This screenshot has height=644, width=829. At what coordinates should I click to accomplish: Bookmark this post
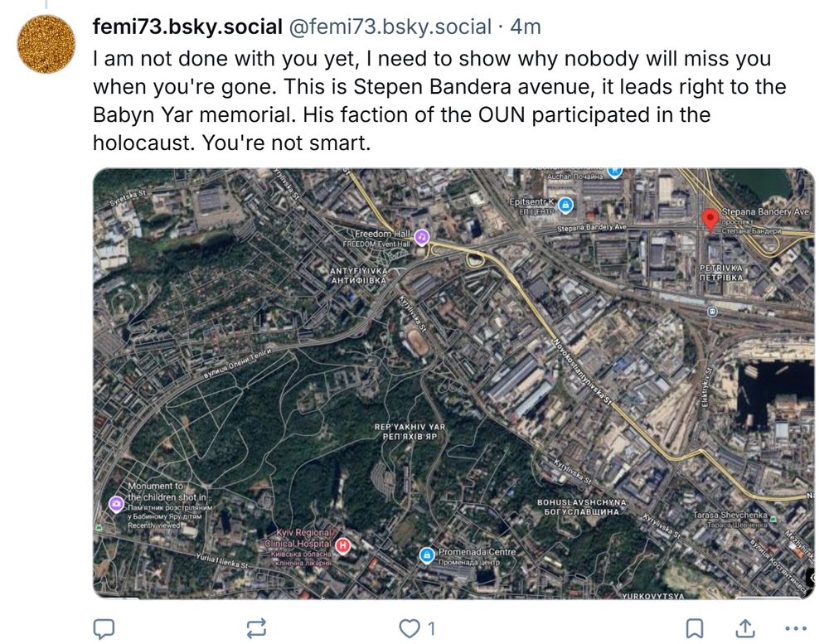(x=694, y=628)
